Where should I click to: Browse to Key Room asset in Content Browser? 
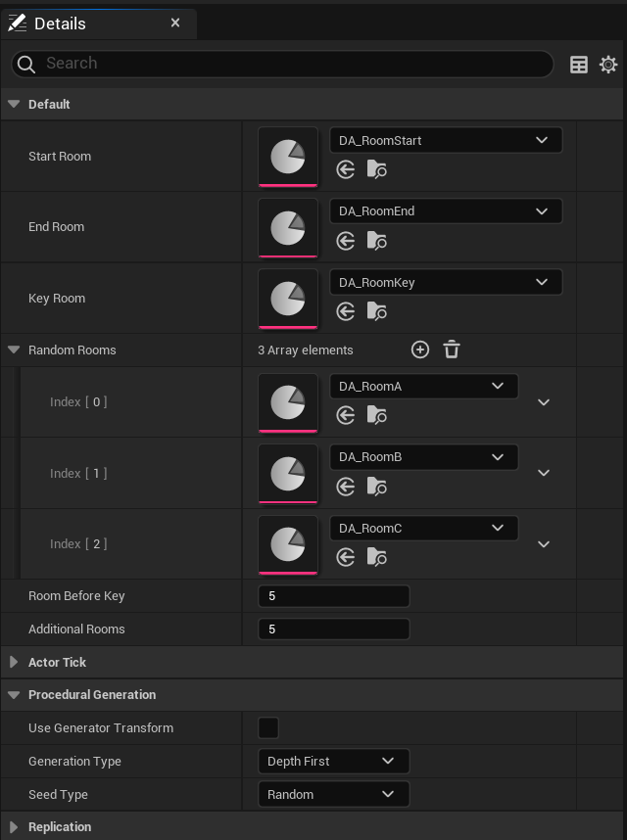377,311
